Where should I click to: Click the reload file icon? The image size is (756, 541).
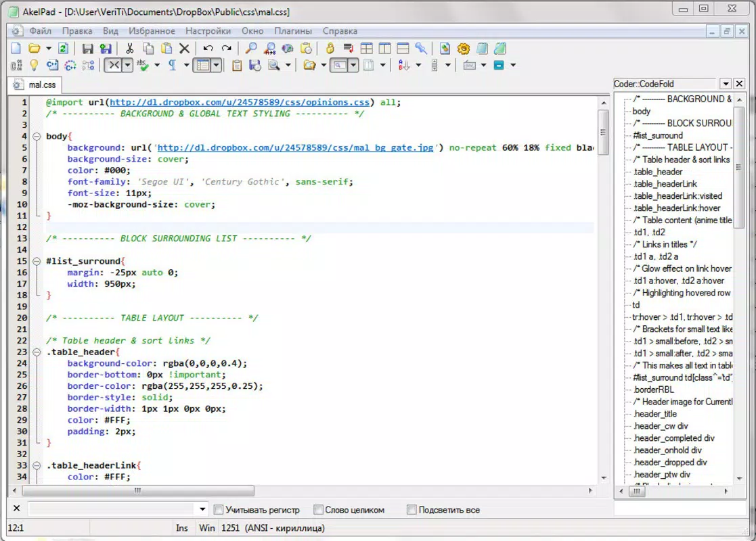coord(63,49)
